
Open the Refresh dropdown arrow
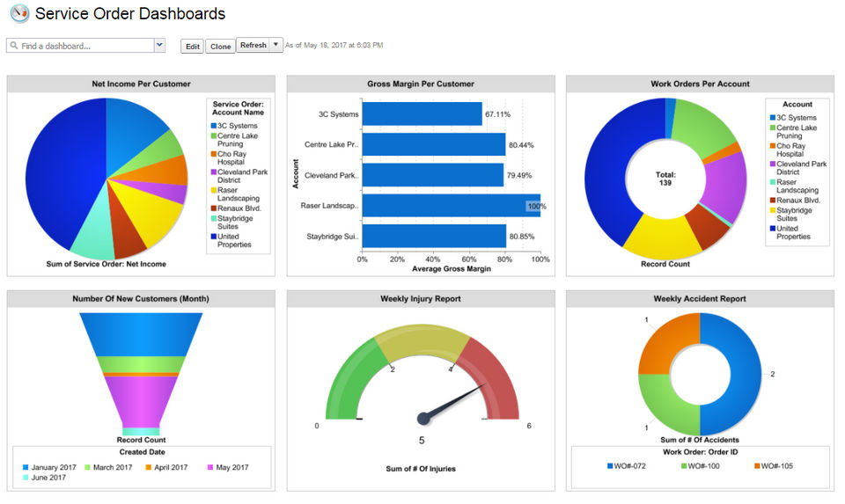coord(276,45)
